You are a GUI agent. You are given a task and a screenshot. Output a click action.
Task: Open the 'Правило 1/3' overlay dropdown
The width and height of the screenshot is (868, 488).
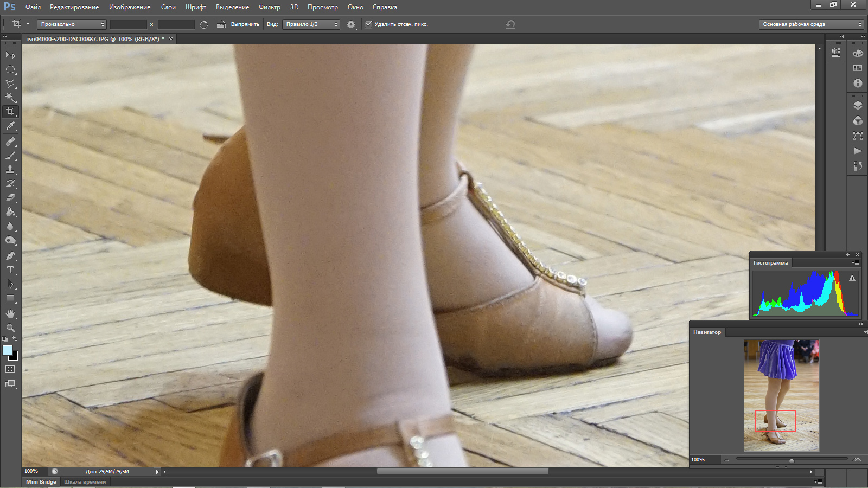point(311,24)
